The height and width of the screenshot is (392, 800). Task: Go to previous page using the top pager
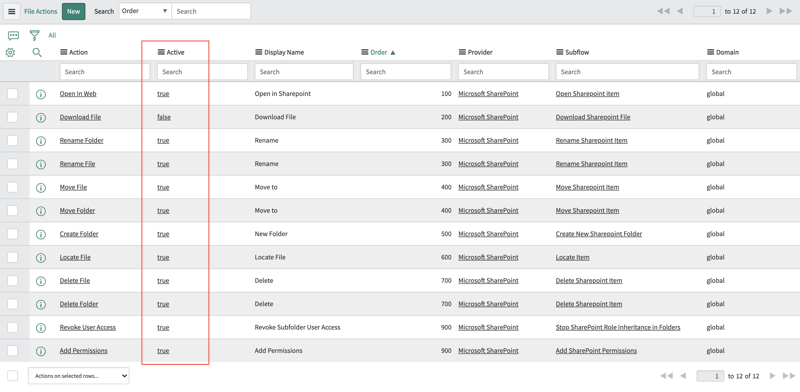[680, 11]
